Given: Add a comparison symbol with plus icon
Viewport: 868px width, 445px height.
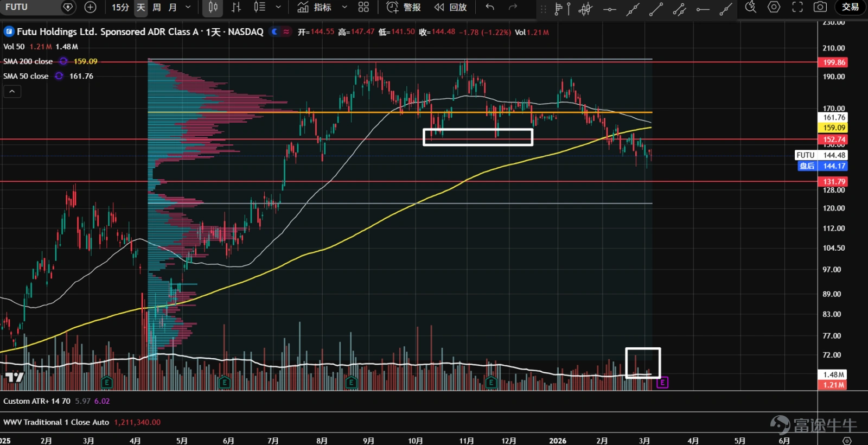Looking at the screenshot, I should [x=90, y=7].
